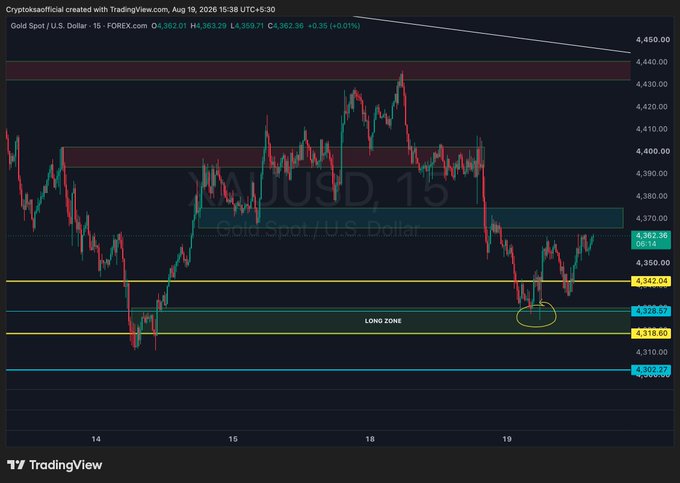Screen dimensions: 680x483
Task: Select the 4,318.60 yellow price label
Action: [x=651, y=333]
